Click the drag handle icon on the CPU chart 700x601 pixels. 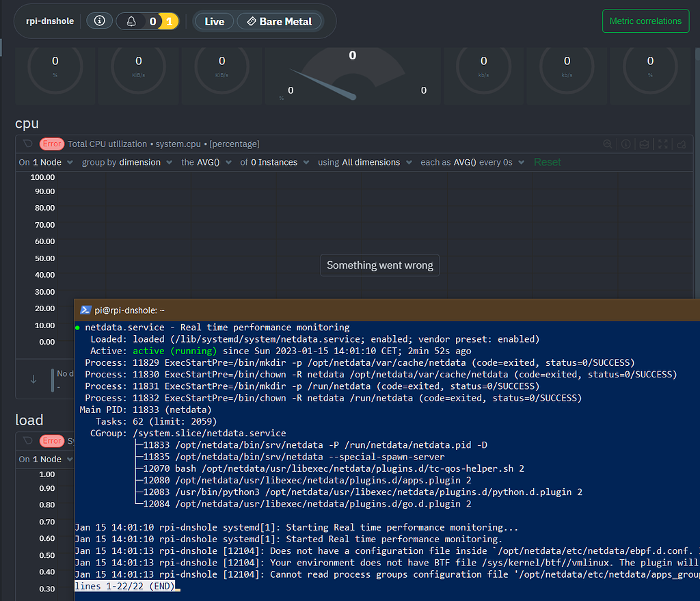(x=28, y=144)
